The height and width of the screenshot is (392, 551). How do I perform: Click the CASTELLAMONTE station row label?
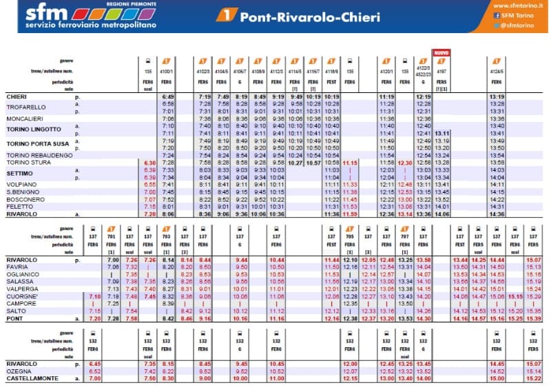point(30,379)
